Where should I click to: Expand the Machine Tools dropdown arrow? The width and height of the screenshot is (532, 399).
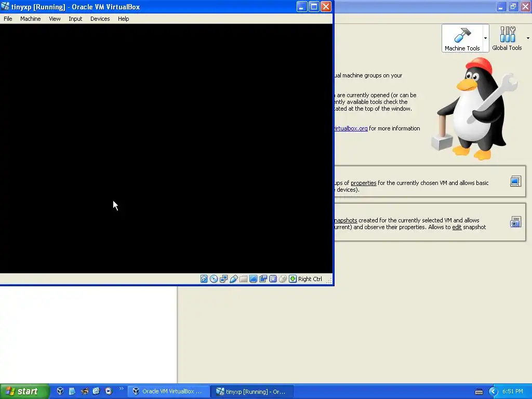[486, 38]
